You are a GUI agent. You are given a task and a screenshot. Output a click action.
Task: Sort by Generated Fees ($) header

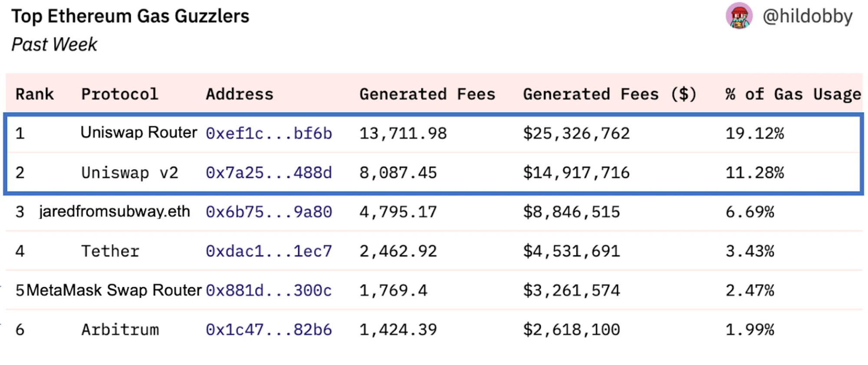(x=609, y=94)
